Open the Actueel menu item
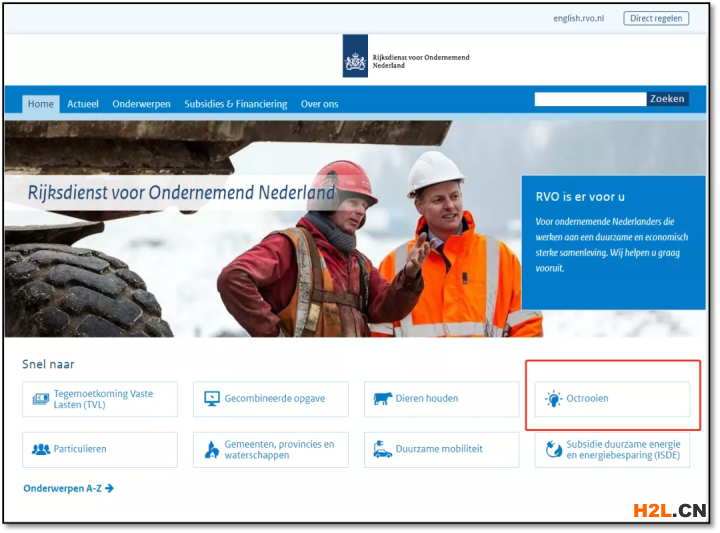720x533 pixels. point(83,104)
